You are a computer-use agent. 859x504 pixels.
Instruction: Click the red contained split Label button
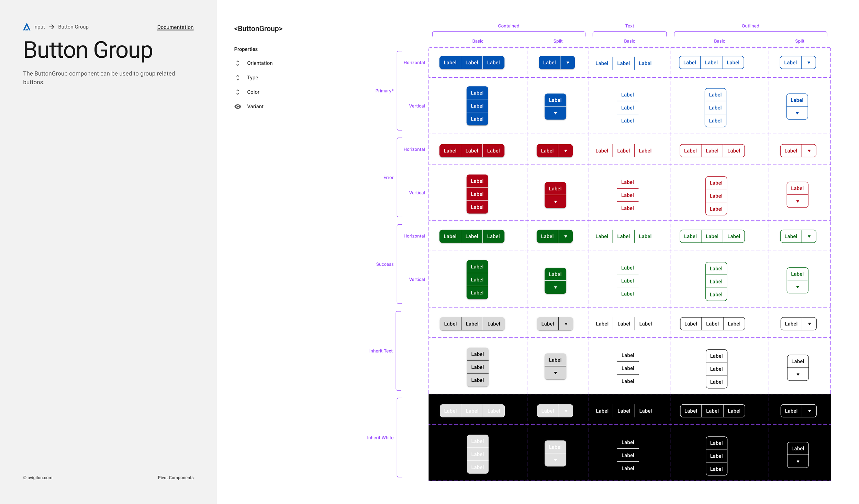coord(547,151)
